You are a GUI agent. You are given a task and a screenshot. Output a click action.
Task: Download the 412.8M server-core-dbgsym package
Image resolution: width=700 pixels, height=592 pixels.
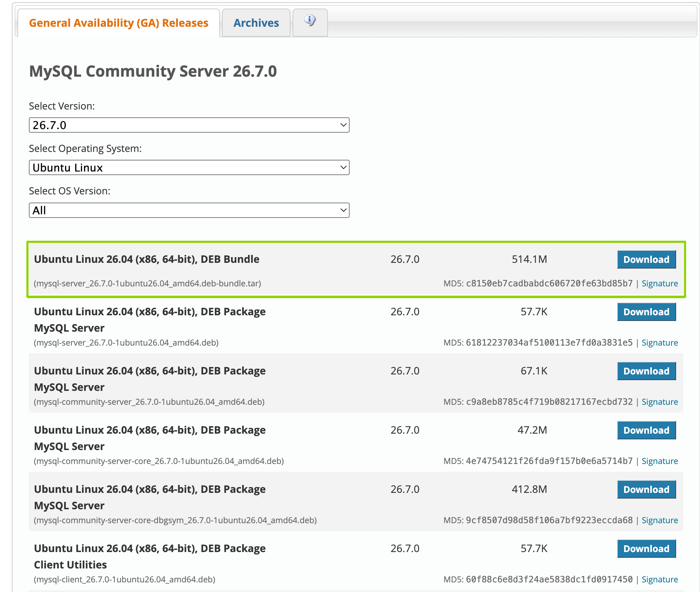coord(647,489)
